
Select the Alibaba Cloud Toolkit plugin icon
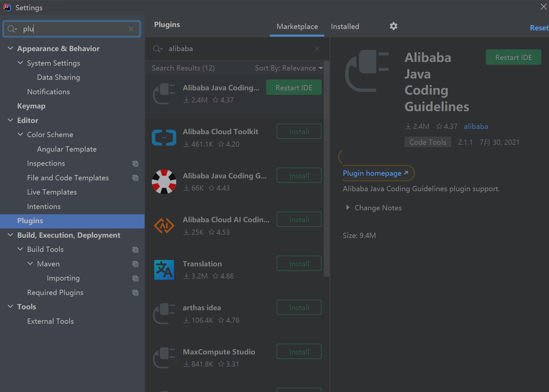[x=164, y=137]
